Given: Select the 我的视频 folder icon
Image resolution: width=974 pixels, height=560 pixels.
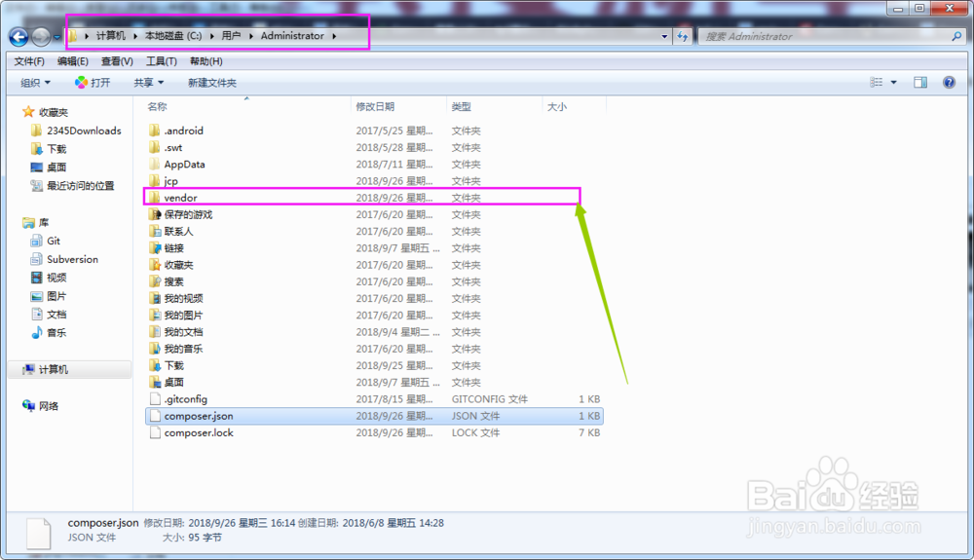Looking at the screenshot, I should coord(155,298).
